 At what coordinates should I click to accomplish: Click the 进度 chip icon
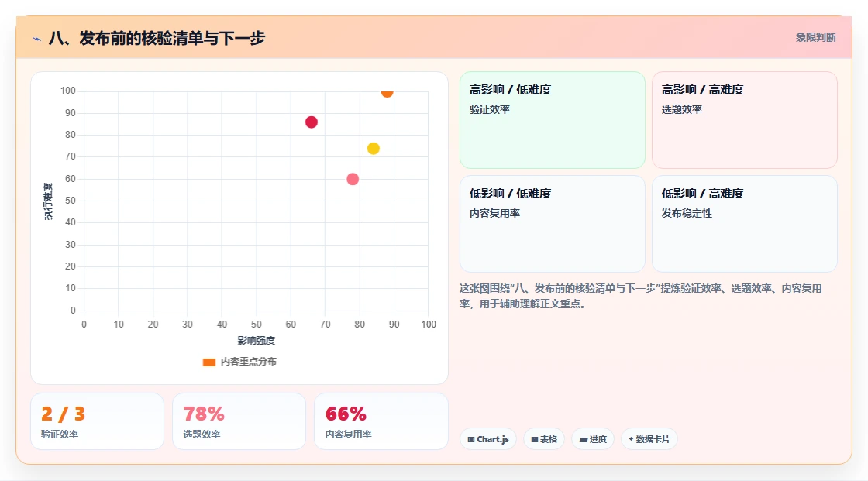tap(584, 439)
